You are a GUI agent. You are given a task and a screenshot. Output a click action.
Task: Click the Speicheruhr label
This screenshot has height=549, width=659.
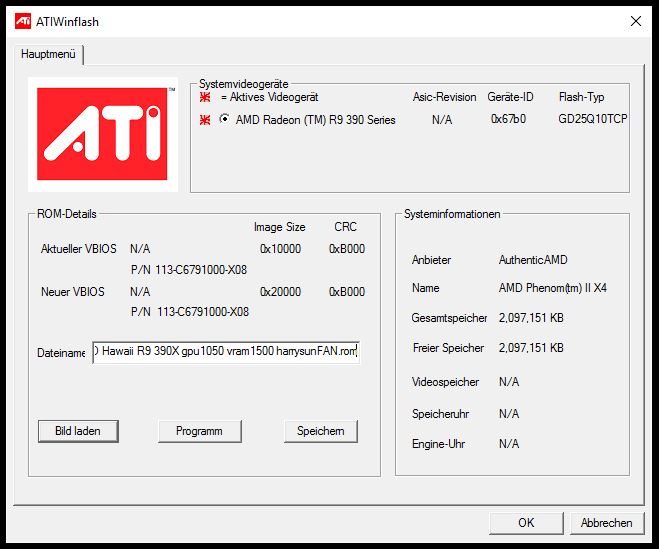pyautogui.click(x=440, y=414)
